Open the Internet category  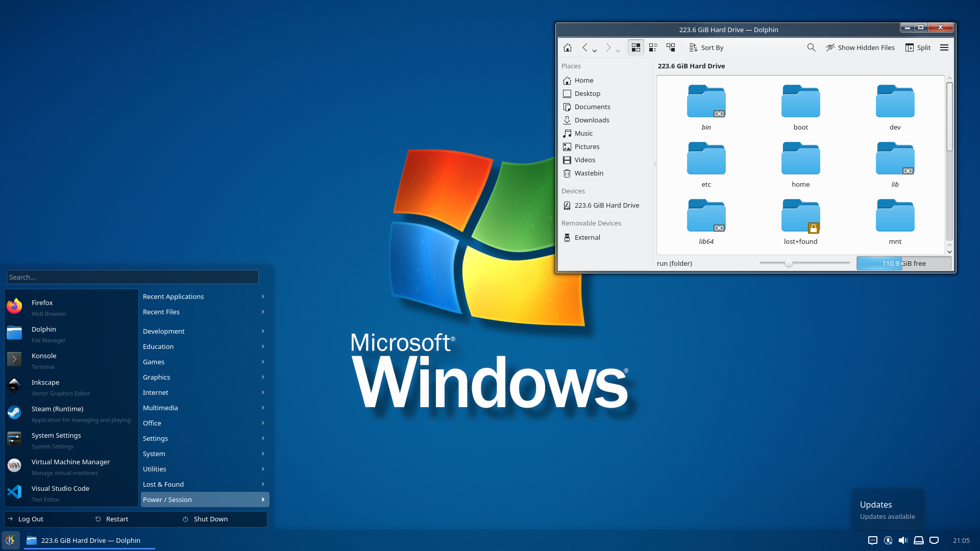(x=205, y=392)
